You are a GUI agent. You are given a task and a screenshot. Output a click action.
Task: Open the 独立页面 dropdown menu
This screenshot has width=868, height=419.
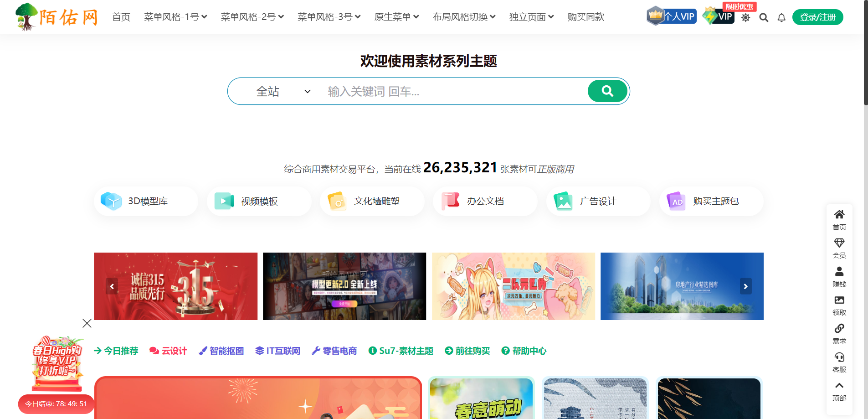tap(531, 17)
